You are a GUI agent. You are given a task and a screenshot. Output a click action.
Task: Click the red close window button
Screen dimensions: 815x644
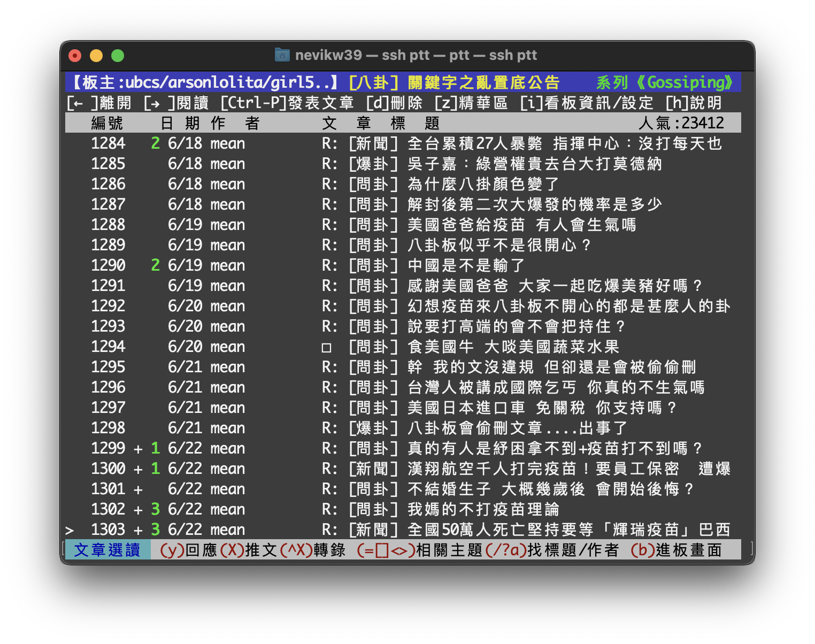(75, 56)
